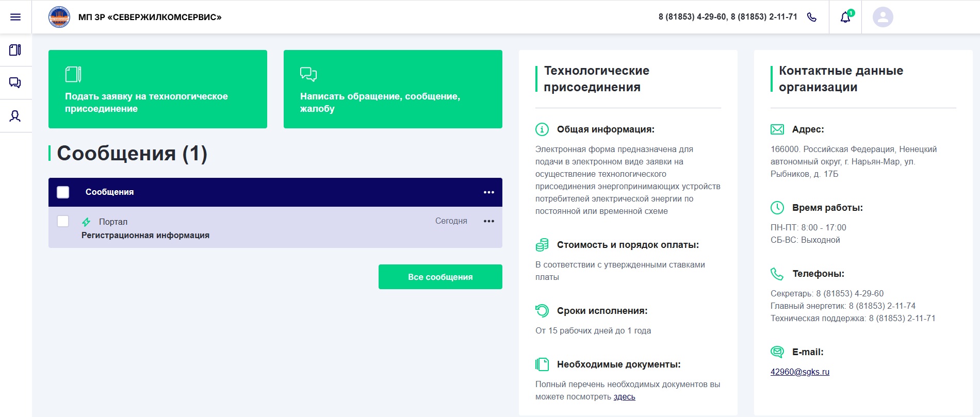
Task: Toggle the select-all messages checkbox
Action: coord(63,192)
